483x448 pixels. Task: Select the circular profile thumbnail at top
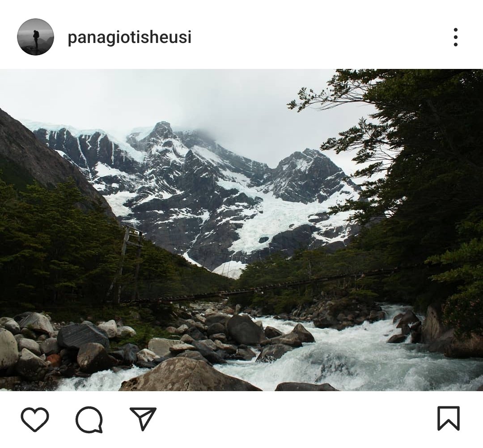pos(35,37)
